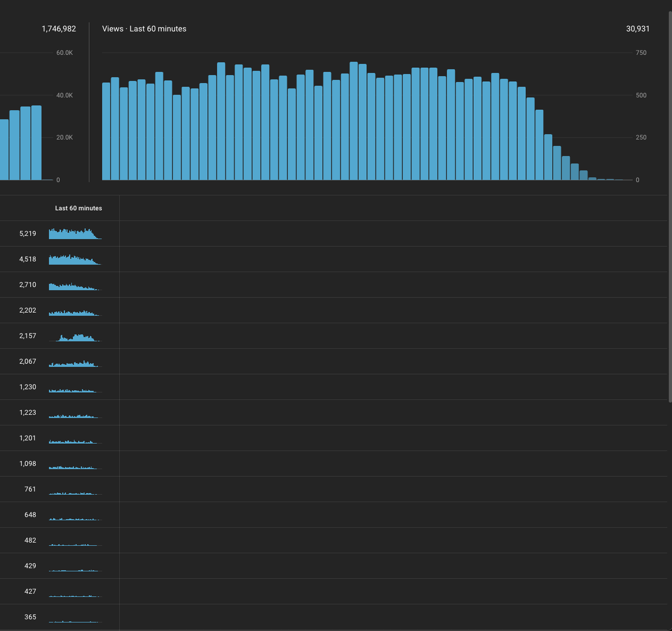Click the 1,223 views value

[x=27, y=412]
